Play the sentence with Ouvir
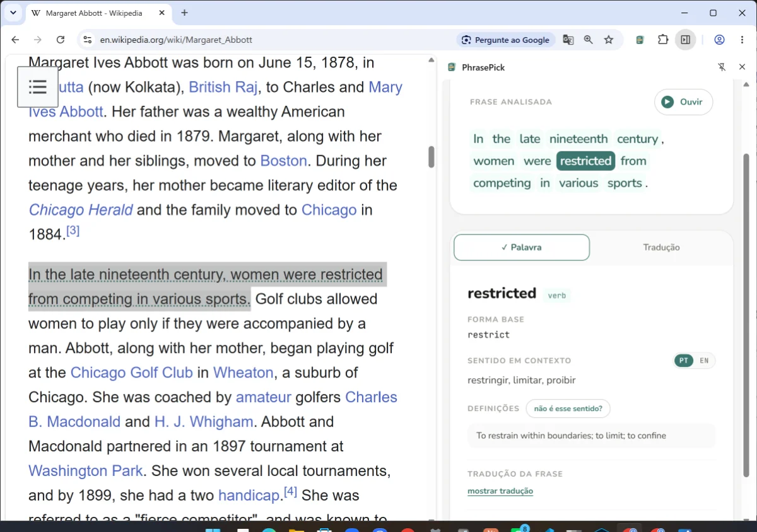The image size is (757, 532). pyautogui.click(x=683, y=102)
